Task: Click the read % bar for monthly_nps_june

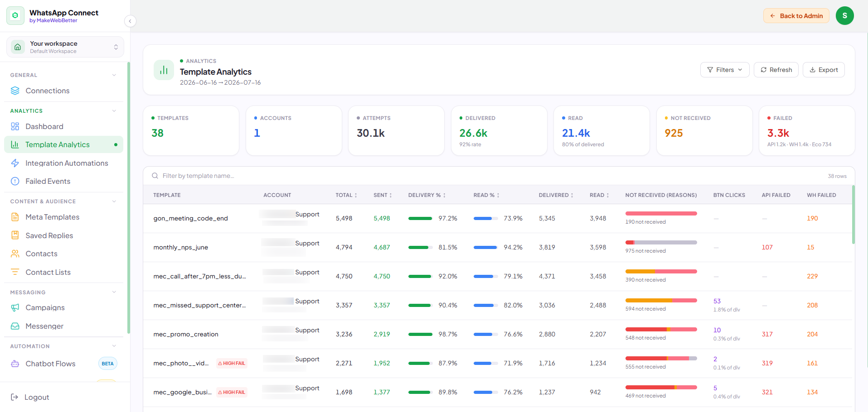Action: (485, 247)
